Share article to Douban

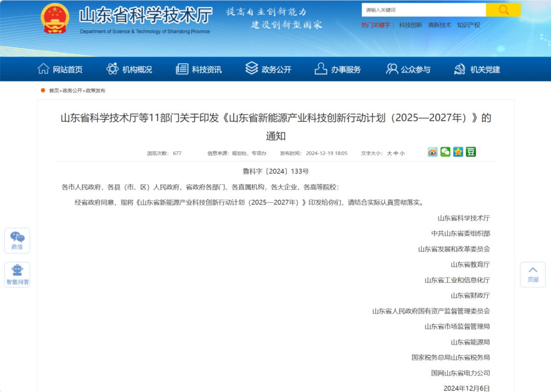[x=471, y=152]
